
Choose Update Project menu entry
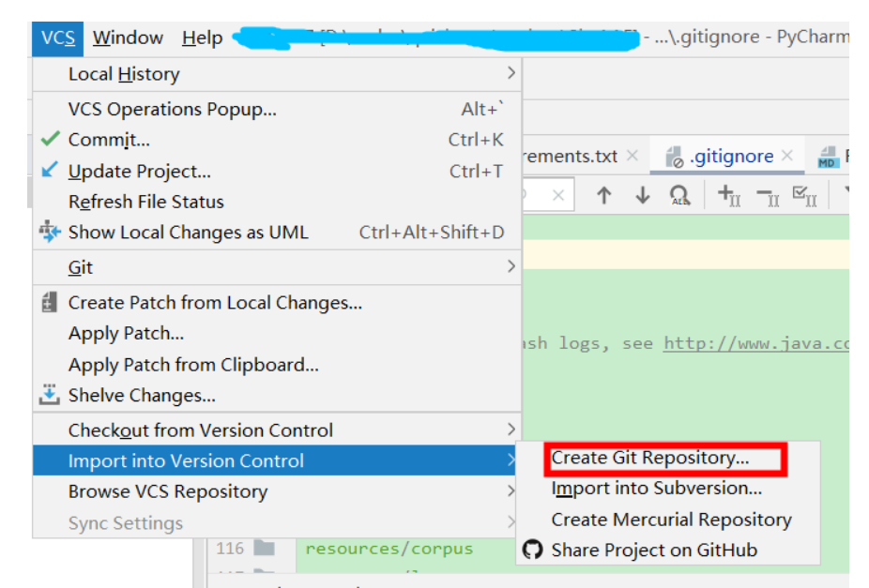tap(277, 172)
